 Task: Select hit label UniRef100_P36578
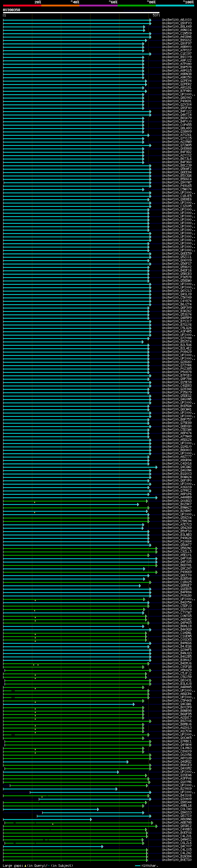pyautogui.click(x=177, y=277)
